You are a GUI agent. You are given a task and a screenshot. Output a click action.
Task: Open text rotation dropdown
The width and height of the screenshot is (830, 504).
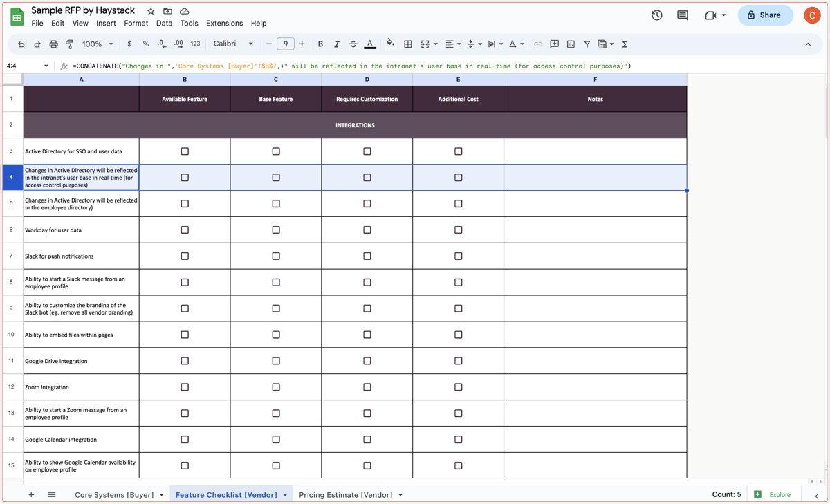tap(516, 44)
